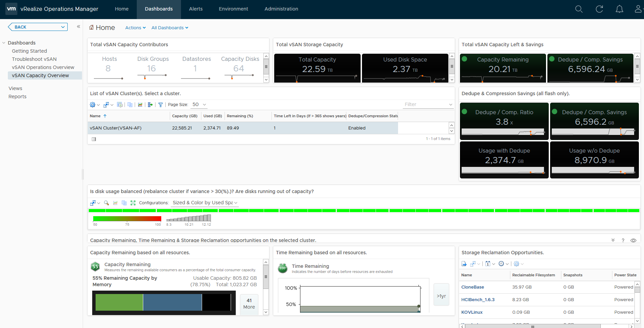Select Getting Started in sidebar
The image size is (644, 328).
click(30, 51)
